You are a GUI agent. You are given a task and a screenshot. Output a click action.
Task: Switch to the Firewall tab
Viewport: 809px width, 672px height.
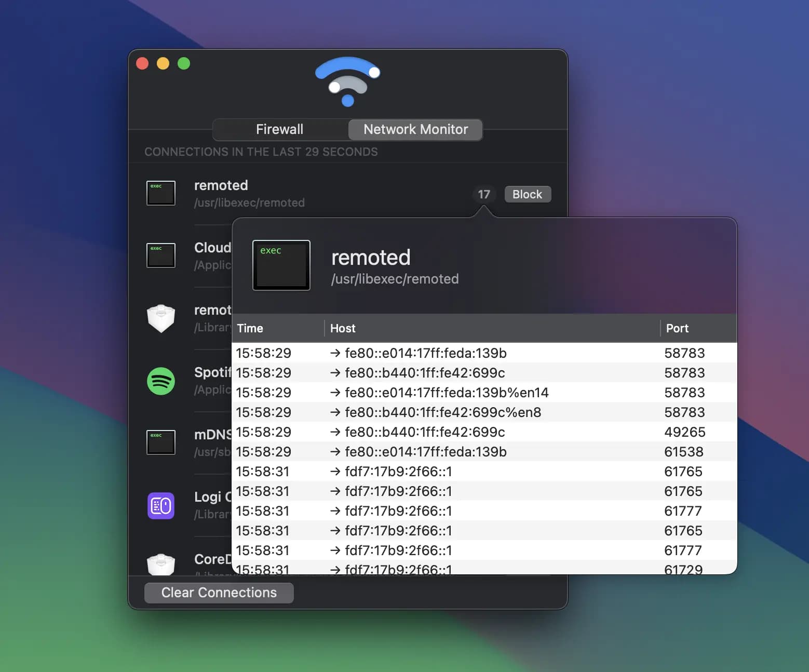coord(280,129)
